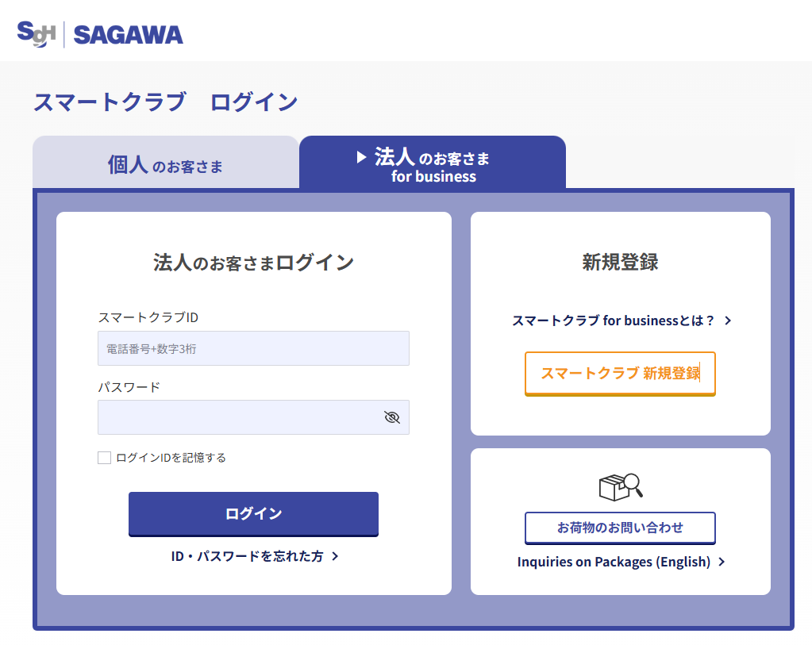Select the 法人のお客さま for business tab
Viewport: 812px width, 645px height.
[x=433, y=165]
